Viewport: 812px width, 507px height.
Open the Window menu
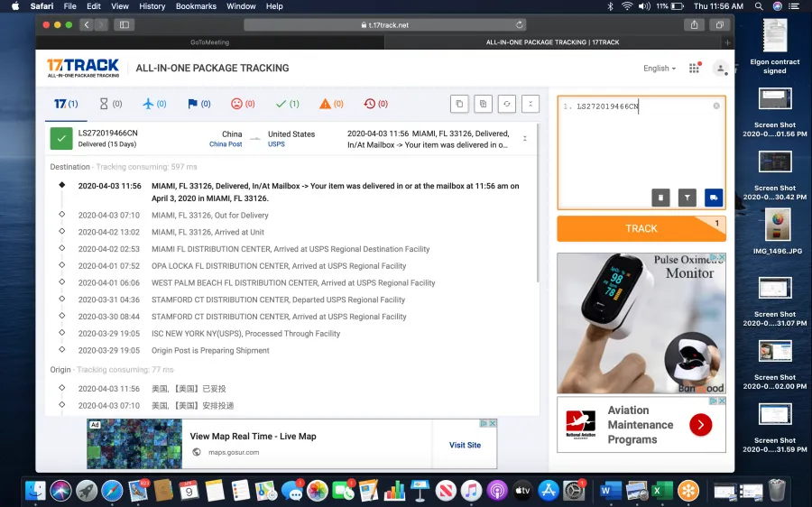click(241, 6)
